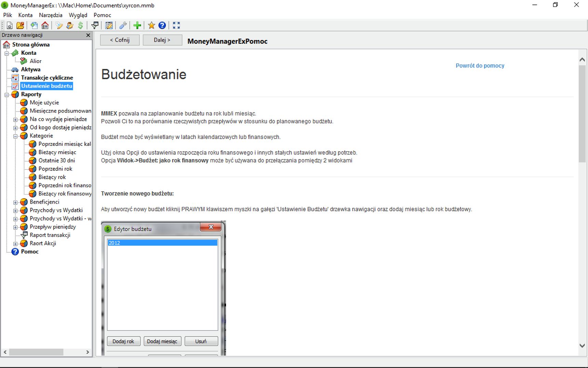Select Strona główna in the navigation tree

pyautogui.click(x=31, y=45)
